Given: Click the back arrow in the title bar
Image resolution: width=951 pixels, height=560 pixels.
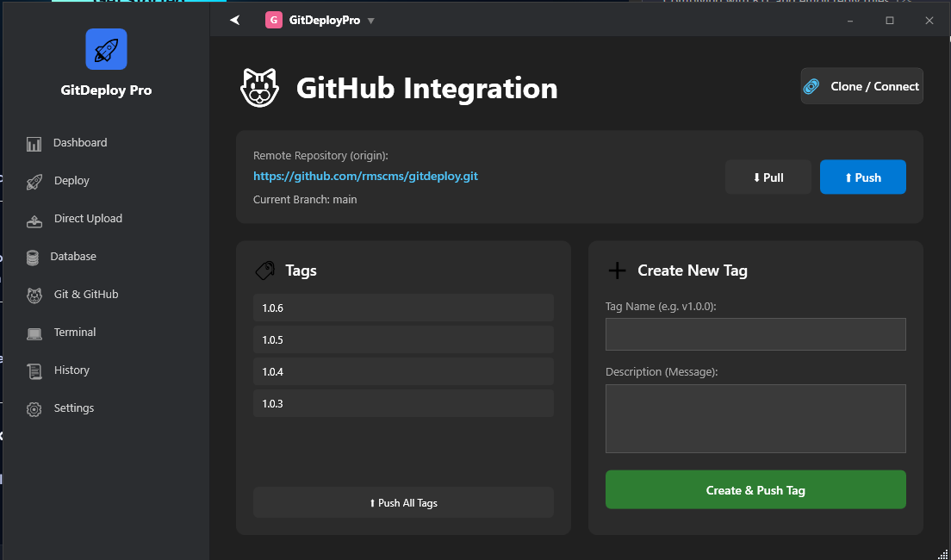Looking at the screenshot, I should [x=234, y=19].
